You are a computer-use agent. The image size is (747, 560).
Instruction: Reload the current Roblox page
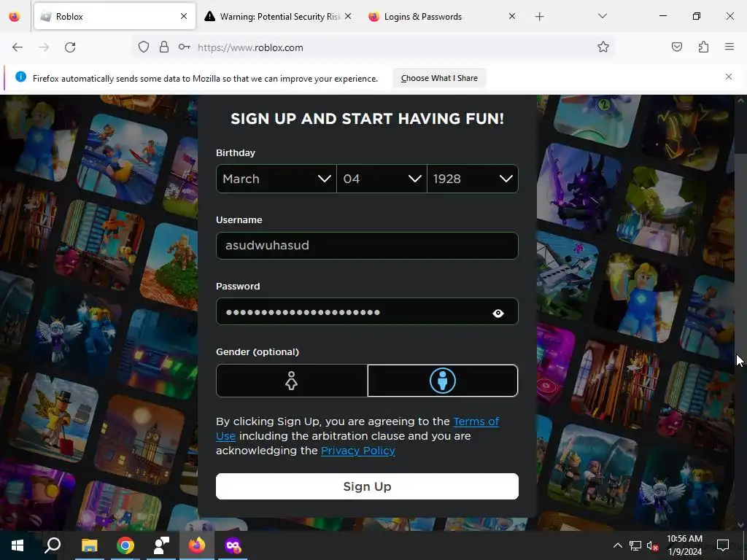point(70,47)
